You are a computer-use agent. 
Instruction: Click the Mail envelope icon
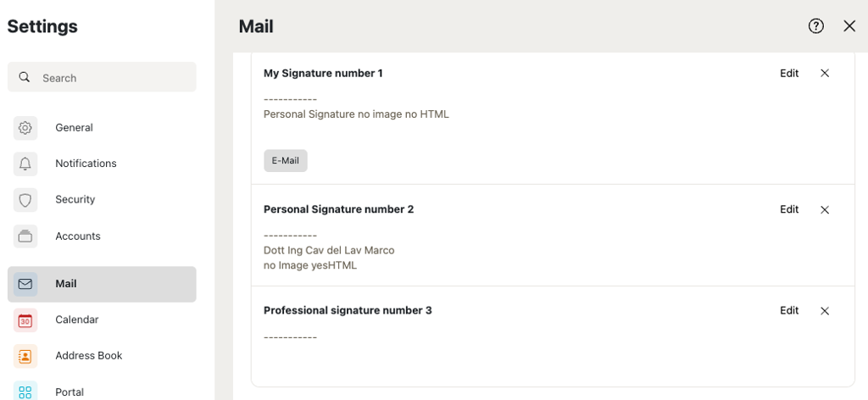tap(25, 284)
